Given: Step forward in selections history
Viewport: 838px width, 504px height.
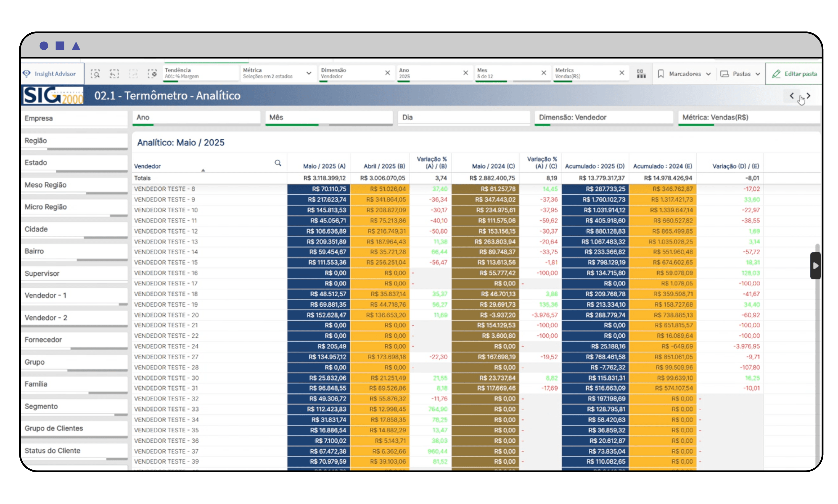Looking at the screenshot, I should (133, 74).
